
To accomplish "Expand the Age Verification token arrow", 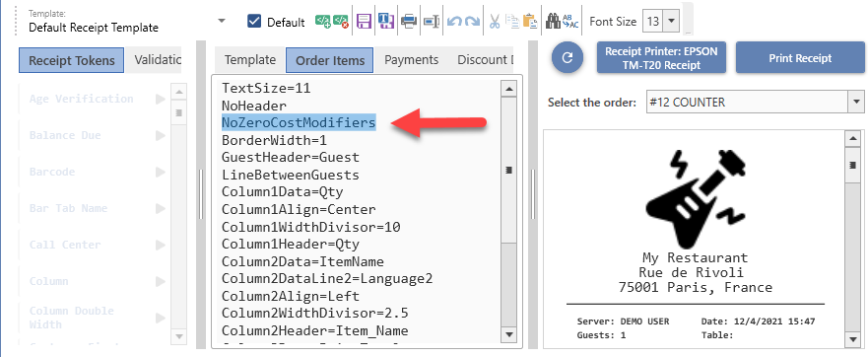I will coord(161,99).
